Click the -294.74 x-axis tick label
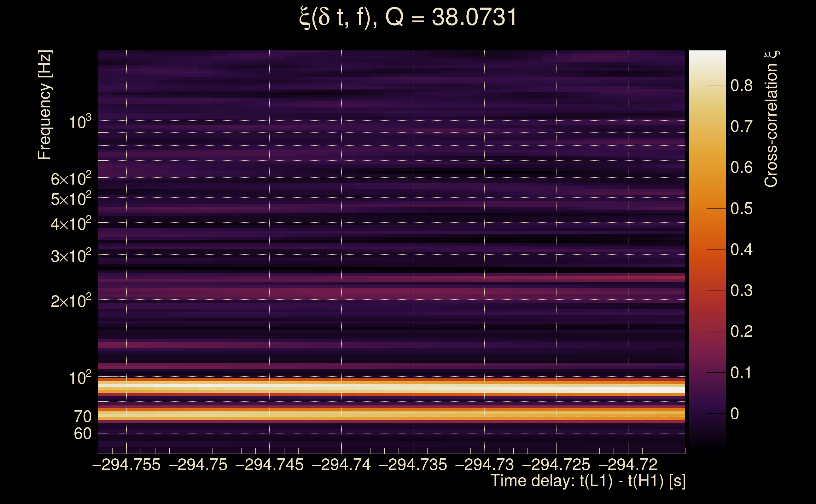 [x=341, y=465]
